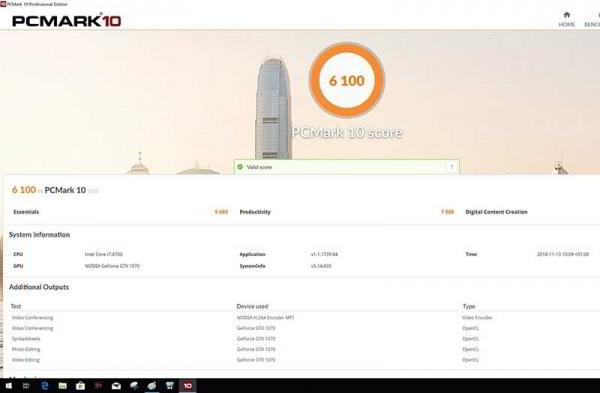Click the orange 6 100 score ring
Viewport: 600px width, 393px height.
point(347,80)
